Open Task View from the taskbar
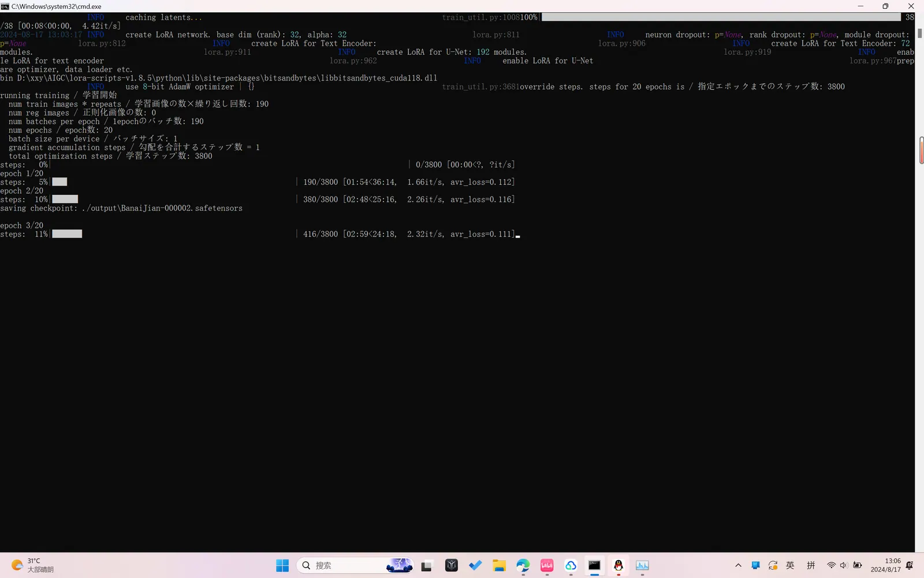 point(427,565)
